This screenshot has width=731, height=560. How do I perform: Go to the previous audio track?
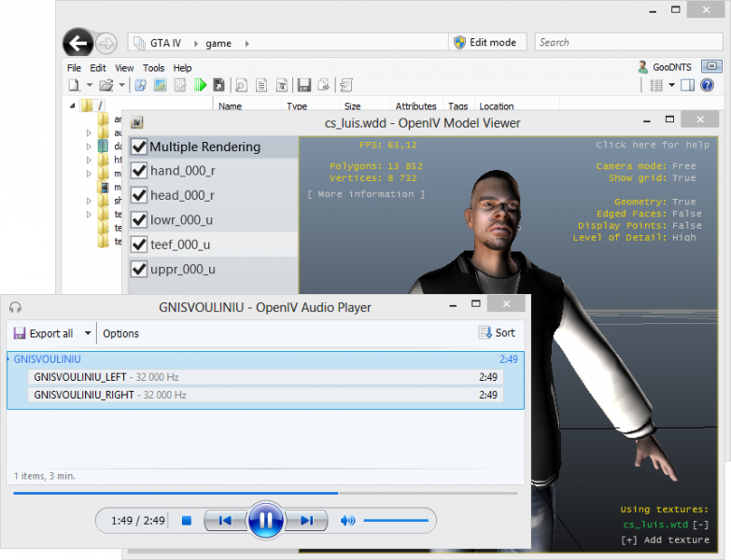click(225, 521)
